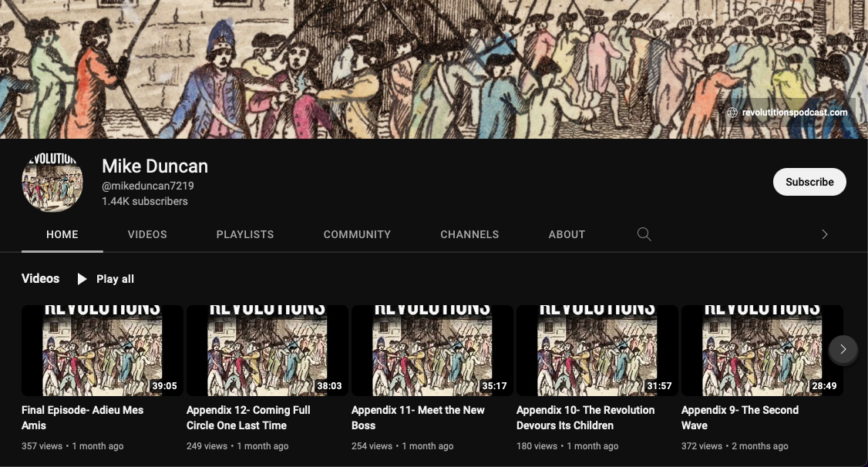The width and height of the screenshot is (868, 467).
Task: Click the 39:05 duration badge
Action: [x=164, y=385]
